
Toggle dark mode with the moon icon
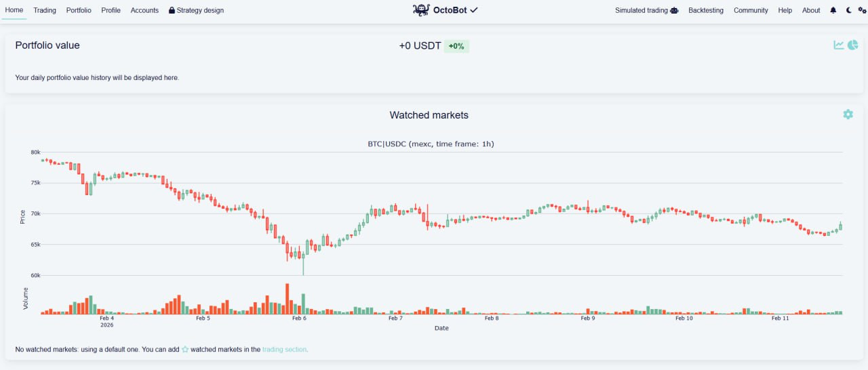click(849, 10)
